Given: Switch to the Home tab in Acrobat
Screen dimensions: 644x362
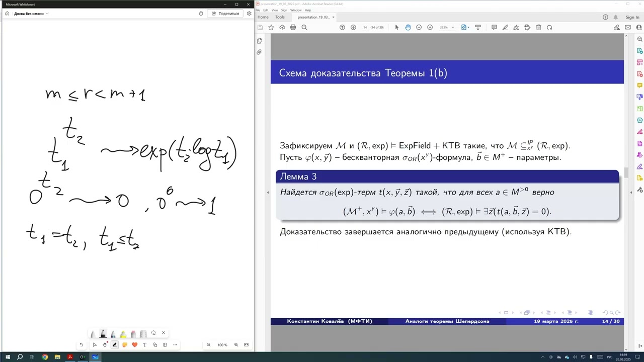Looking at the screenshot, I should 263,17.
